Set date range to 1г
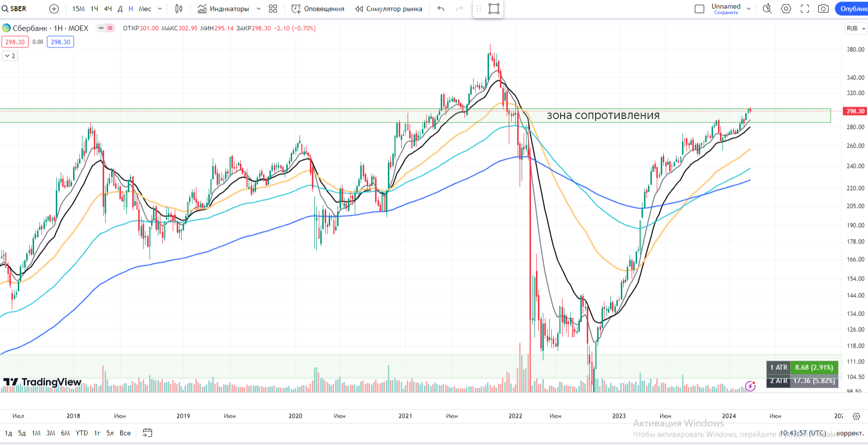Image resolution: width=868 pixels, height=445 pixels. point(97,433)
